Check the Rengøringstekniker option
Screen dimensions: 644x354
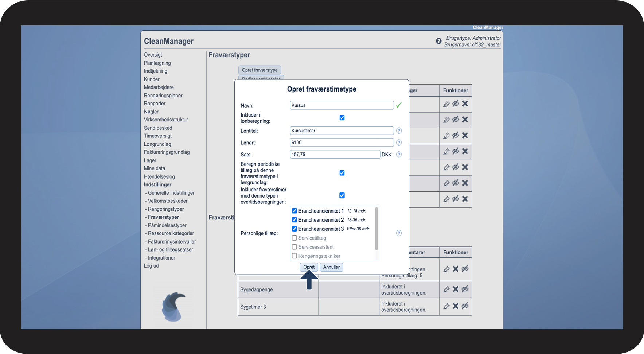click(x=294, y=256)
